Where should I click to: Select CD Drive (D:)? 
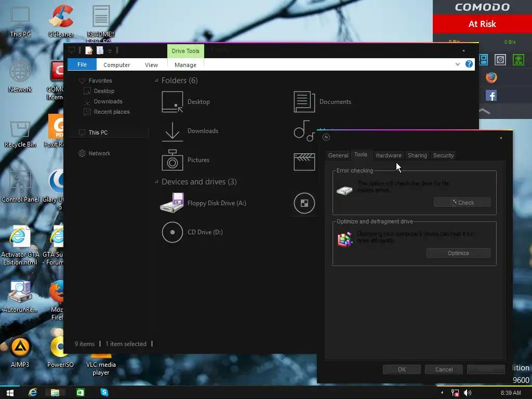[x=192, y=232]
